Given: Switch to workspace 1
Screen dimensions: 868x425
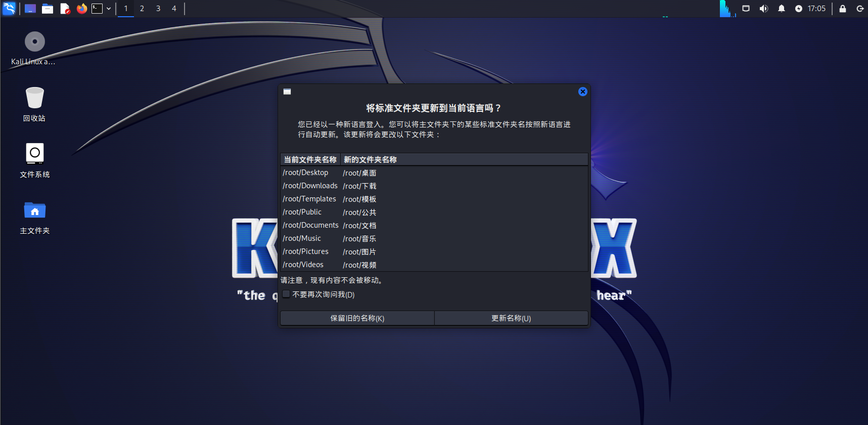Looking at the screenshot, I should coord(126,9).
